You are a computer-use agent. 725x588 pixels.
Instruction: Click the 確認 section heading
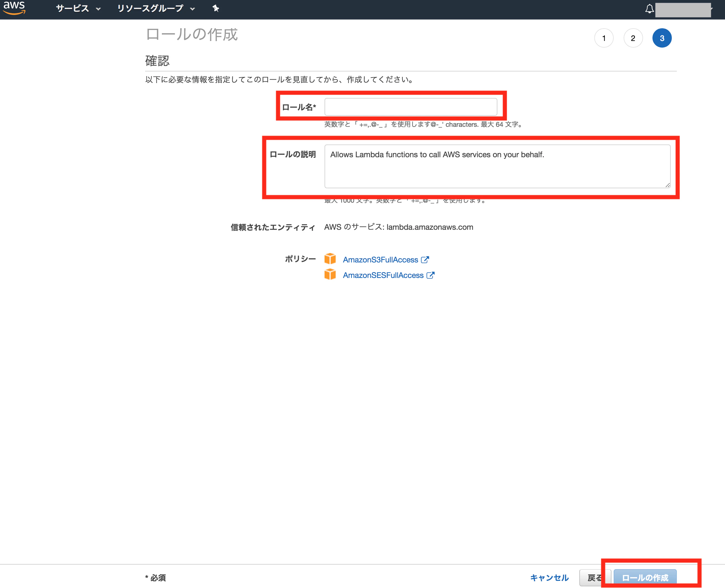pos(157,61)
